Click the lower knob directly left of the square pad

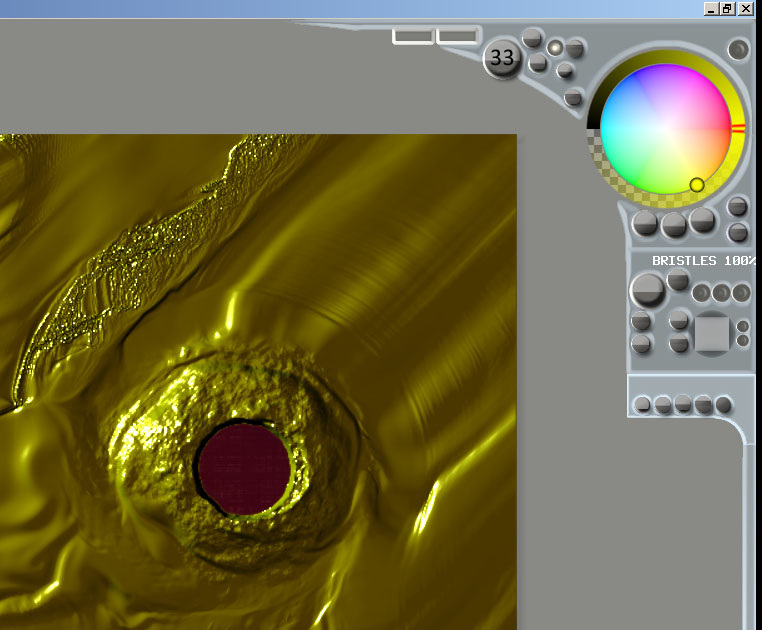click(678, 344)
